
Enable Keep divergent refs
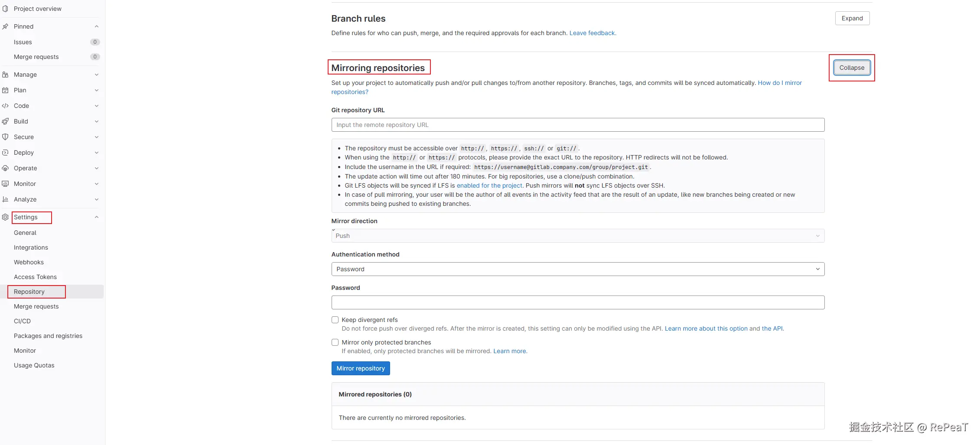point(335,319)
